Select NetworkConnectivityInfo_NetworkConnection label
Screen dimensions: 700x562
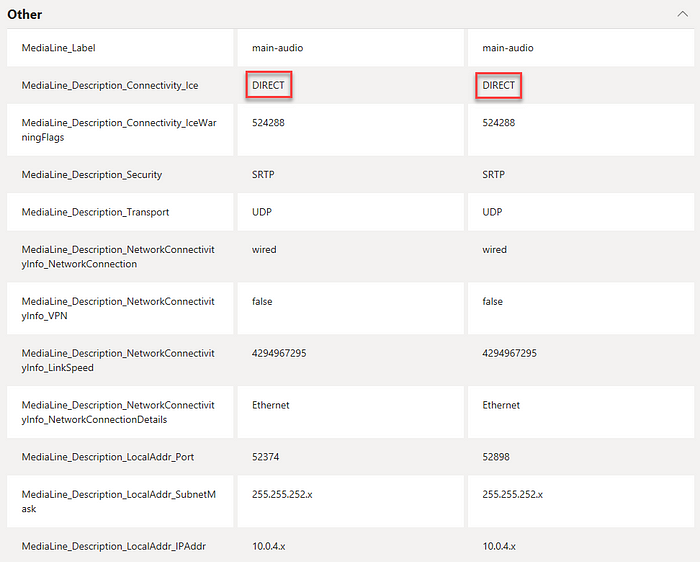click(118, 257)
